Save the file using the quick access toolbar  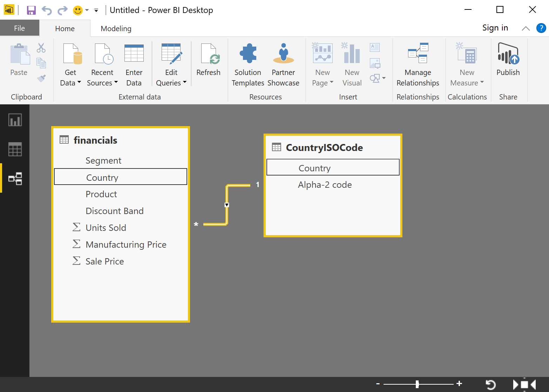(31, 10)
